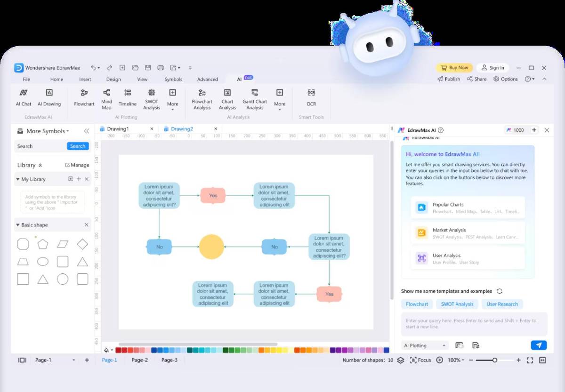565x392 pixels.
Task: Click the AI query input field
Action: pos(473,324)
